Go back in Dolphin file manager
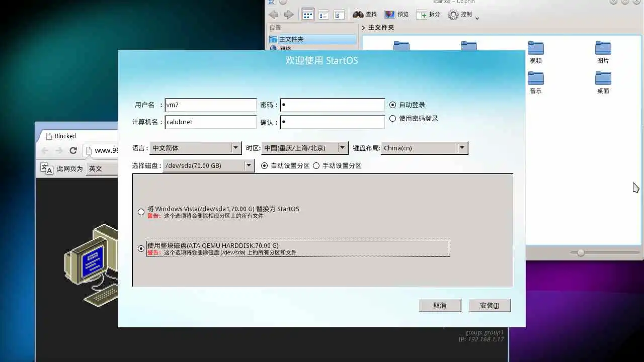The image size is (644, 362). (273, 15)
